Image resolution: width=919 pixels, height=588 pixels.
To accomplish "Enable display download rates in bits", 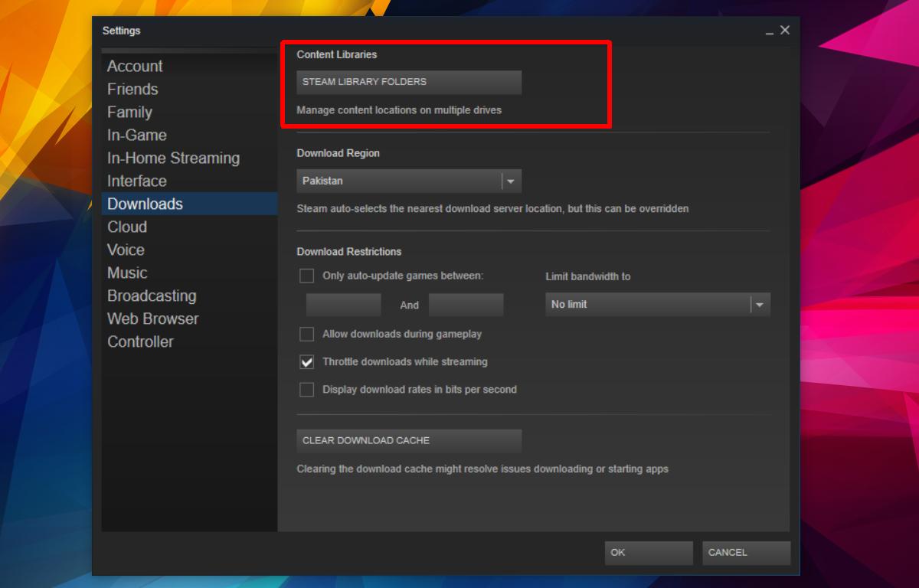I will tap(306, 390).
